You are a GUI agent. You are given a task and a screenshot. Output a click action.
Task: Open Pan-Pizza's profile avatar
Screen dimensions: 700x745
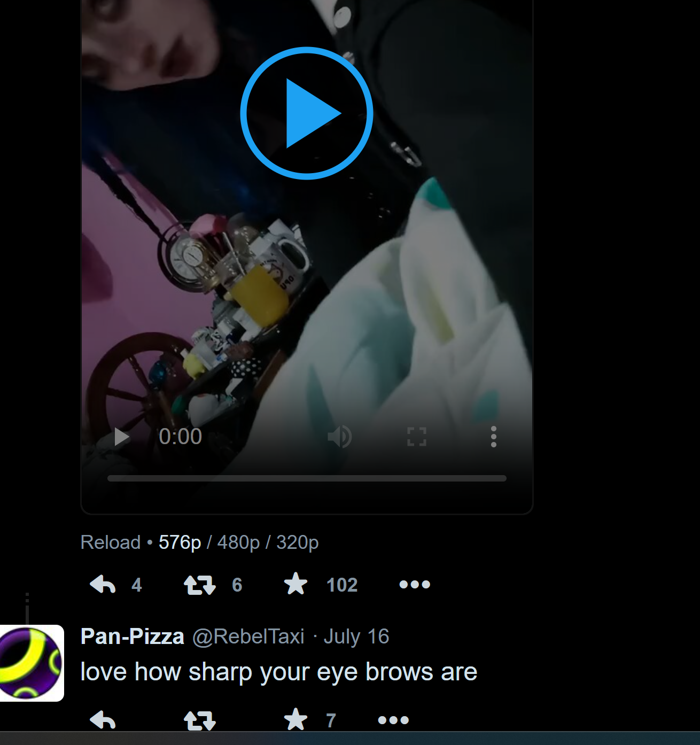coord(32,663)
